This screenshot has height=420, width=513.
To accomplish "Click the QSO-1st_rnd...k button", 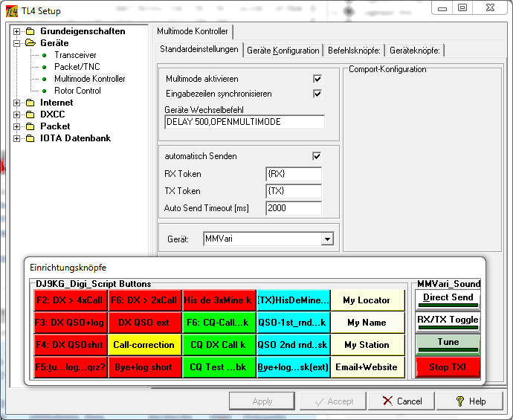I will point(293,323).
